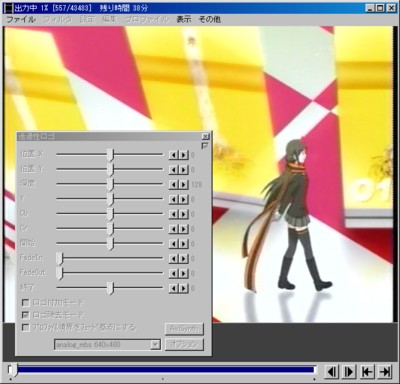Click the right arrow for FadeOut
This screenshot has height=384, width=400.
pyautogui.click(x=184, y=273)
